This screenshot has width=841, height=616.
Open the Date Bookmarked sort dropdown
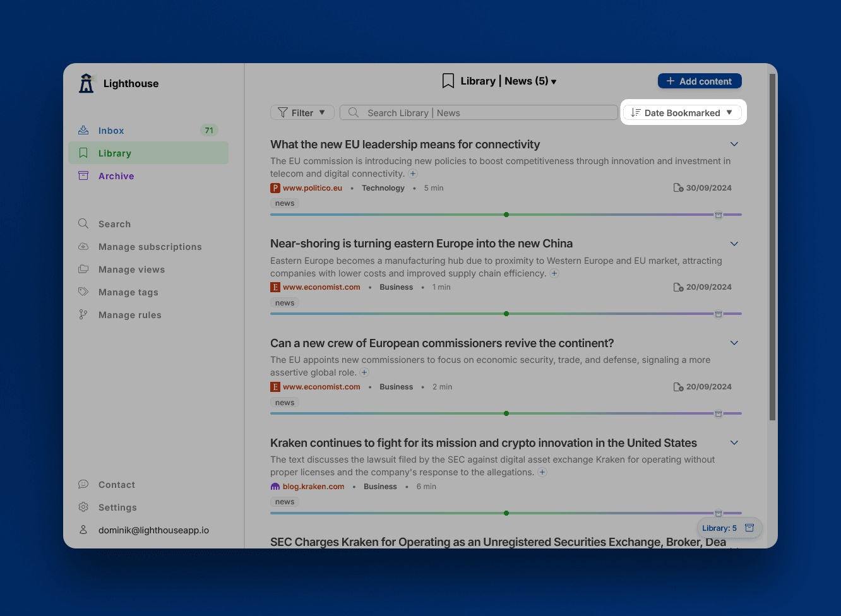point(683,112)
